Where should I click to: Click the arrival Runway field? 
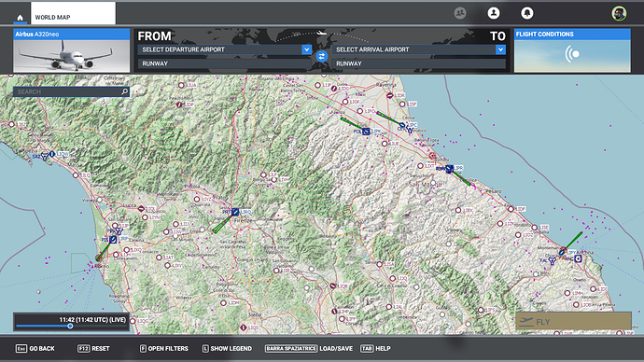418,63
